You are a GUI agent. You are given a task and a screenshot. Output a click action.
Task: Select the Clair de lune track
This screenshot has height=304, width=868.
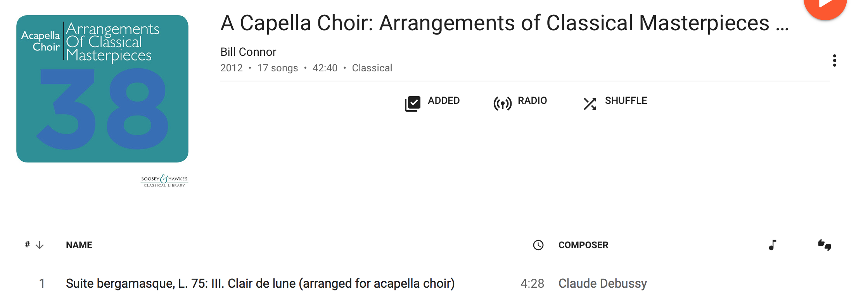(x=260, y=283)
